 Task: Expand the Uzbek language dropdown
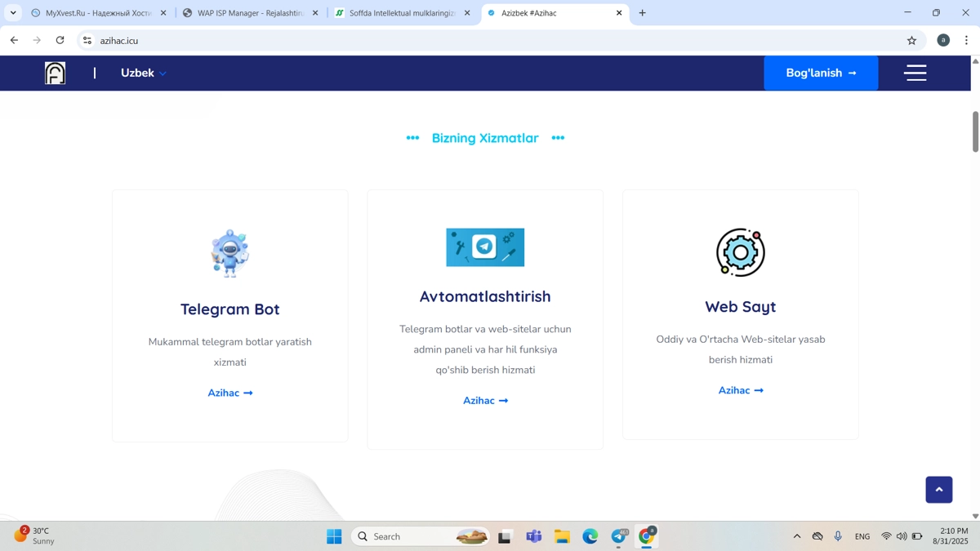[144, 73]
